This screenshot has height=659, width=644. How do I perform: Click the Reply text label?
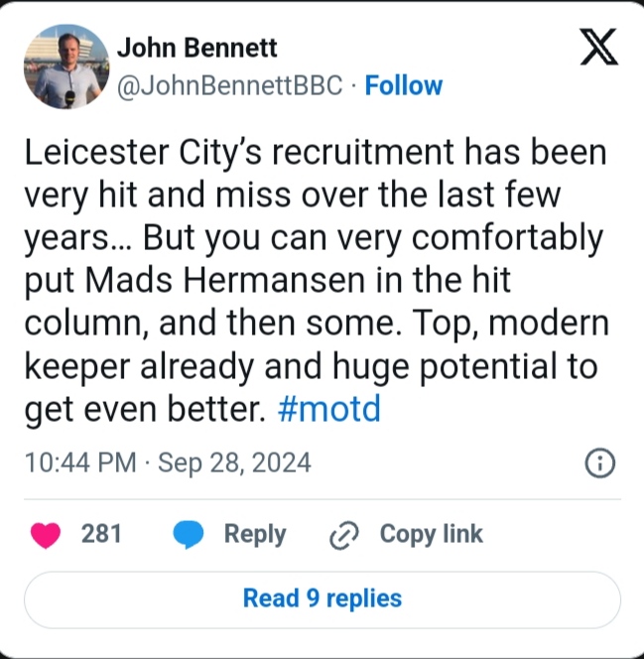[254, 534]
